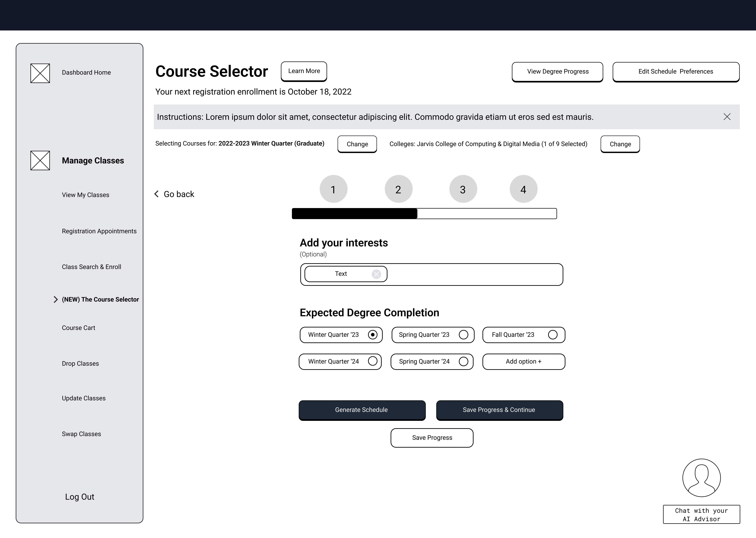Click chevron beside The Course Selector
The height and width of the screenshot is (538, 756).
tap(56, 299)
